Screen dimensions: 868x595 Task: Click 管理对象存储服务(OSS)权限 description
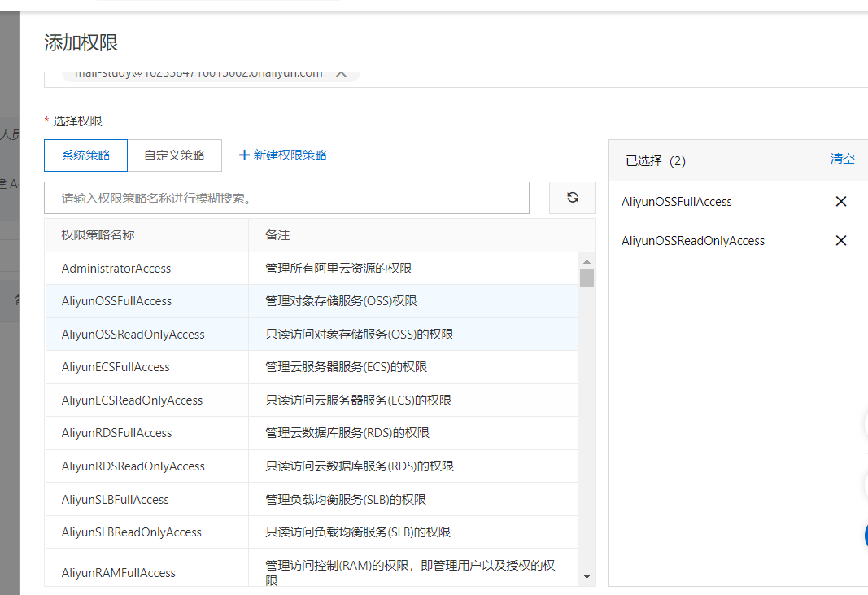(341, 301)
